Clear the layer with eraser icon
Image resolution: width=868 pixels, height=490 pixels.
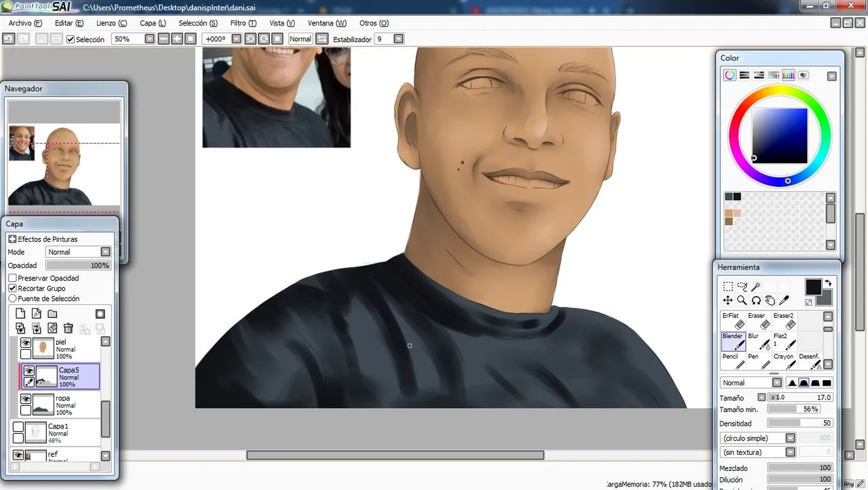(52, 328)
